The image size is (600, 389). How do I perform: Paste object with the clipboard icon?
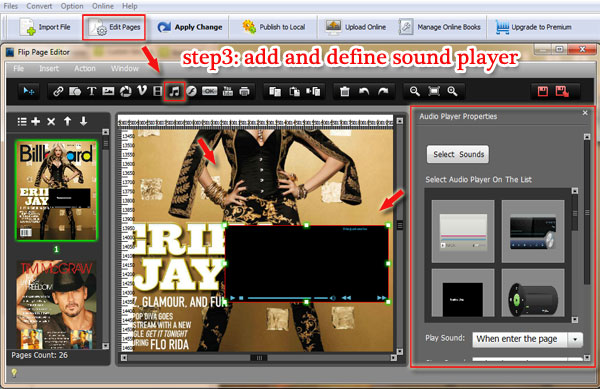[294, 91]
